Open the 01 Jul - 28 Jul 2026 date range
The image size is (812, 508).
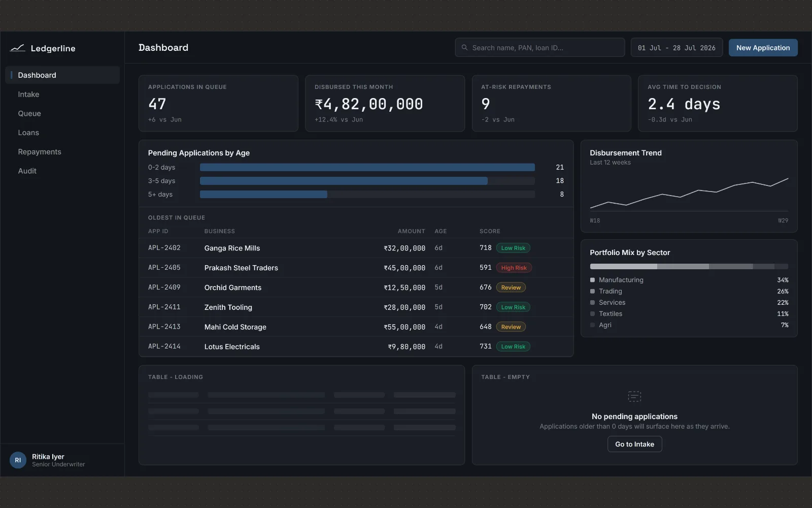(676, 48)
